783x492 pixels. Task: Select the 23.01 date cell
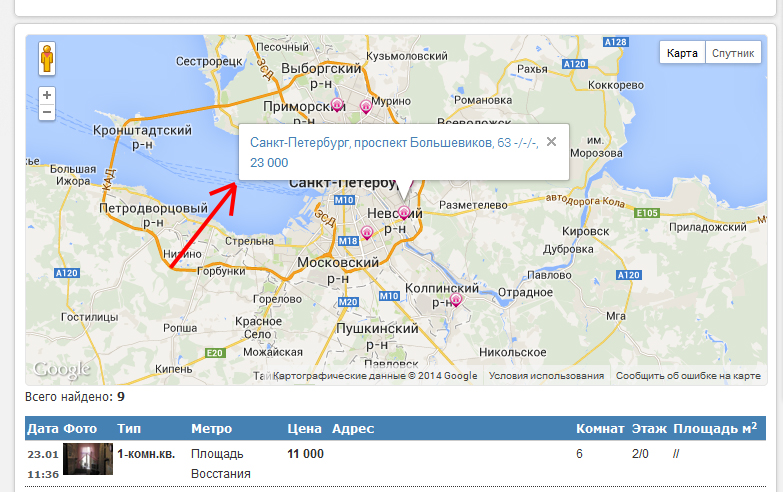[43, 454]
